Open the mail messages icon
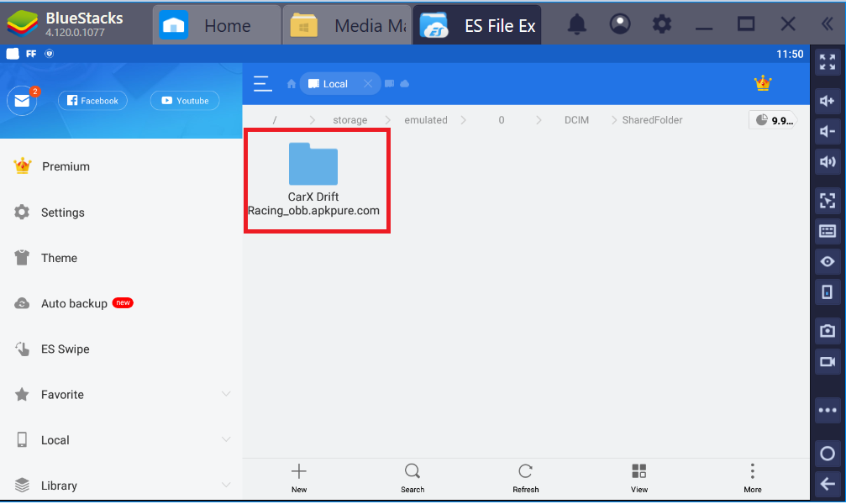The width and height of the screenshot is (846, 504). [x=22, y=101]
